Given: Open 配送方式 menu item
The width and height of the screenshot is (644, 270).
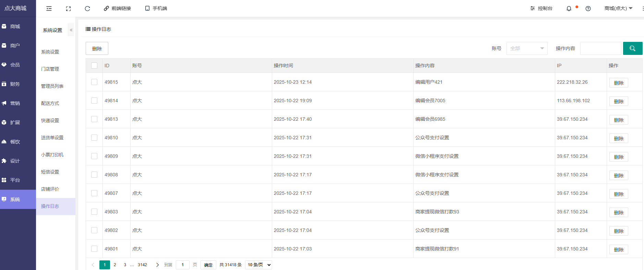Looking at the screenshot, I should pyautogui.click(x=50, y=103).
